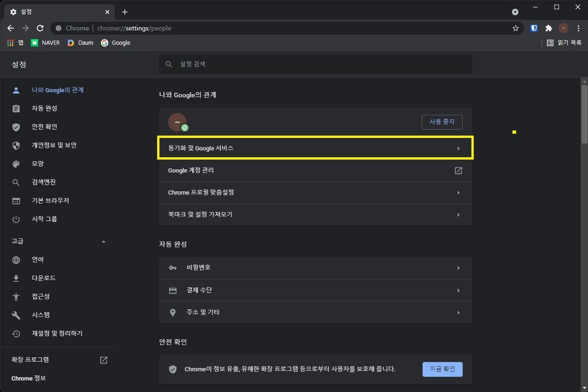Close the 설정 tab
The width and height of the screenshot is (588, 392).
(107, 12)
